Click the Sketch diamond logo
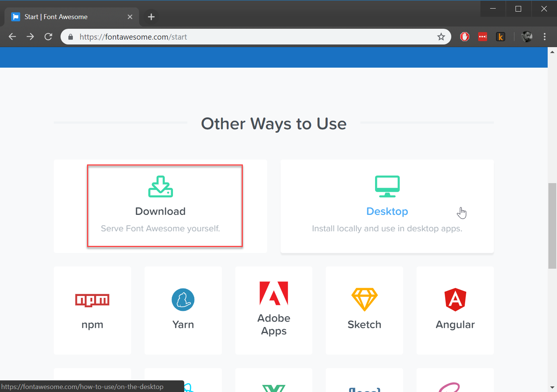 (x=365, y=299)
